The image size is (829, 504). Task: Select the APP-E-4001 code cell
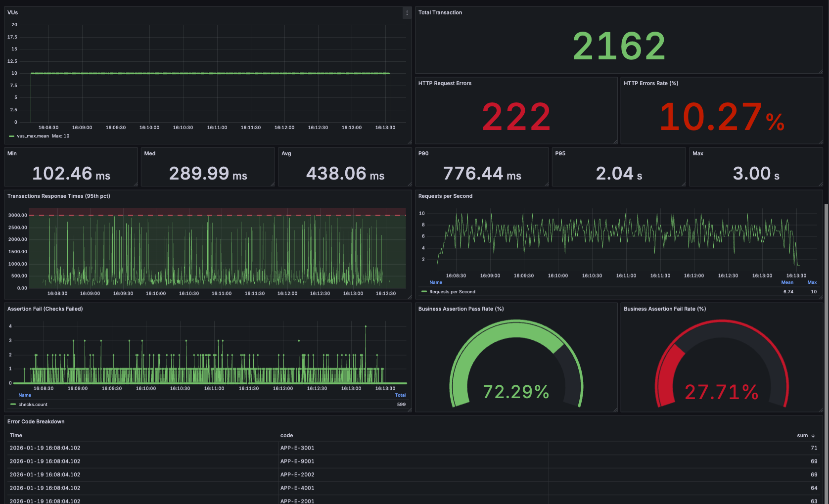(297, 488)
